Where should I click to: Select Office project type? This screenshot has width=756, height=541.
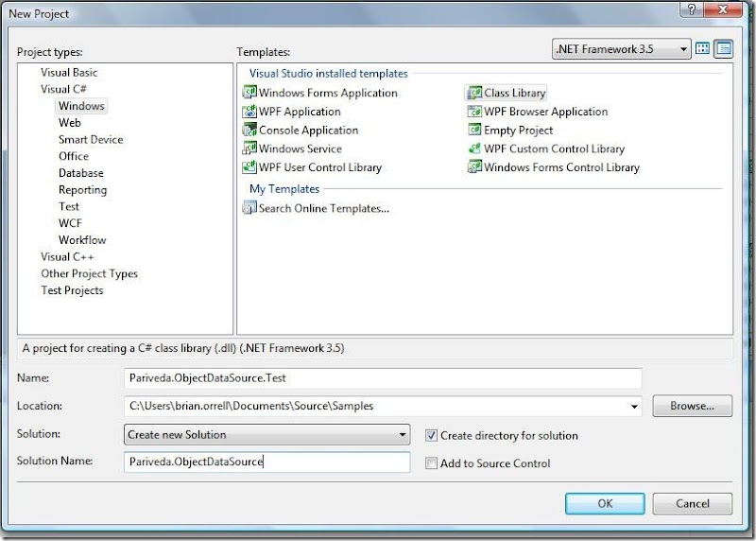click(x=74, y=156)
